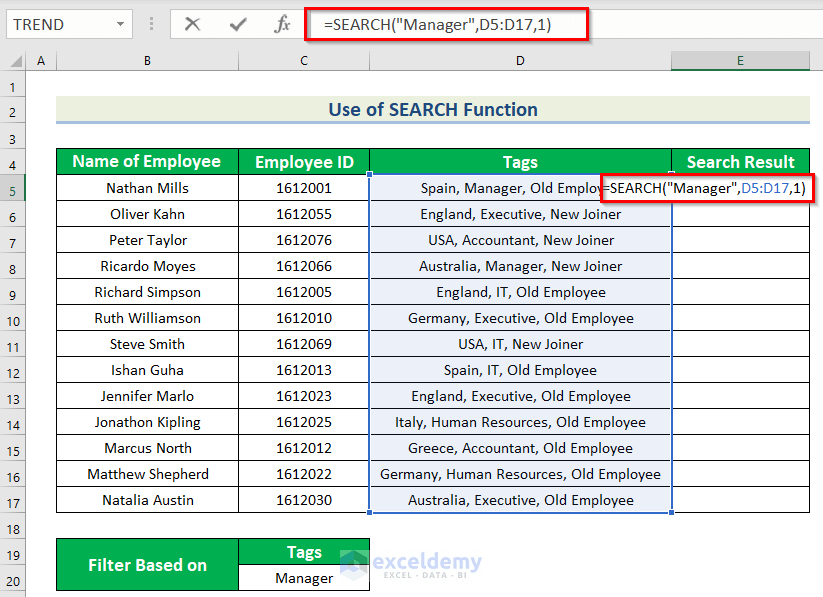This screenshot has height=597, width=823.
Task: Select row 5 header
Action: tap(12, 187)
